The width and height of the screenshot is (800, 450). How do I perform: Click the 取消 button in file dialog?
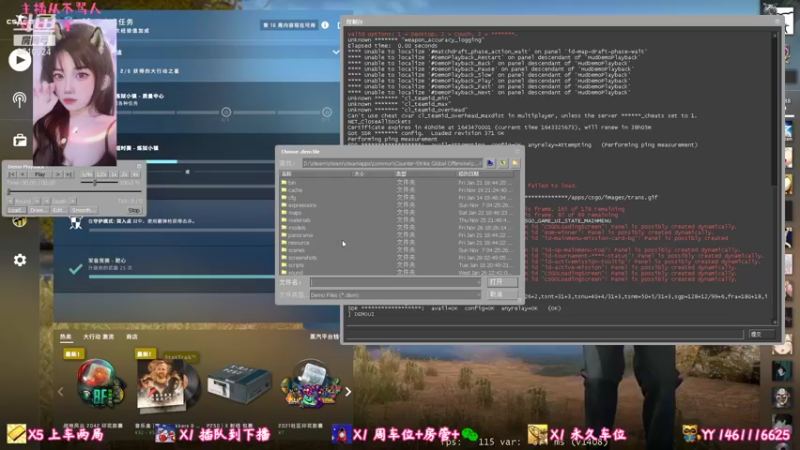[502, 295]
